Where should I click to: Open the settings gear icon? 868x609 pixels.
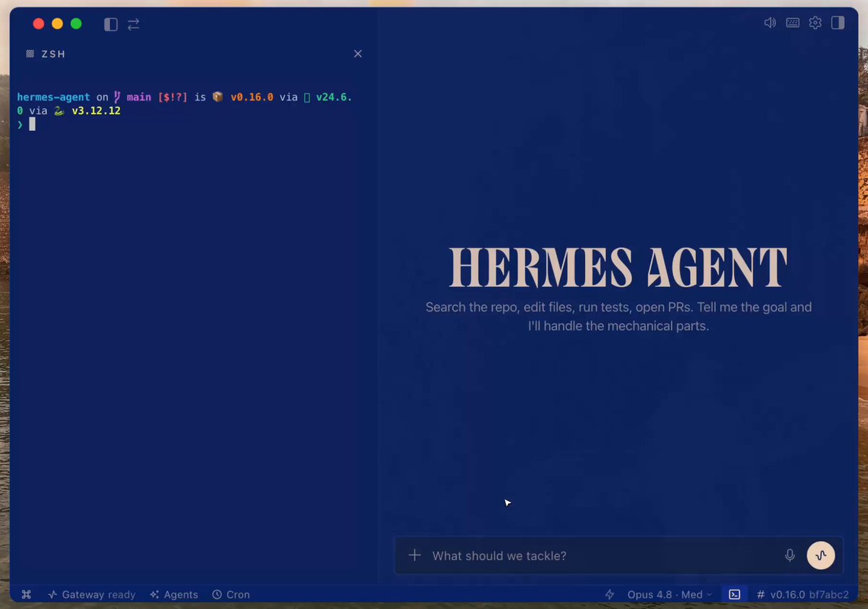[815, 22]
